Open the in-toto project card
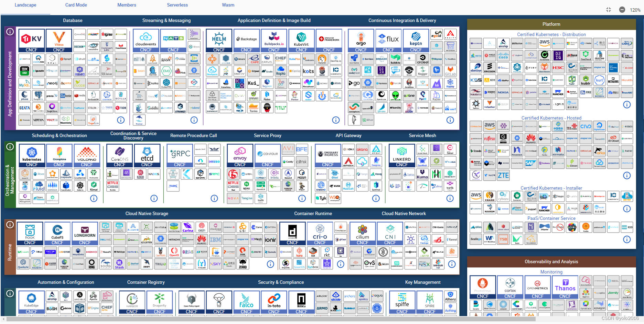Viewport: 644px width, 324px height. [274, 303]
